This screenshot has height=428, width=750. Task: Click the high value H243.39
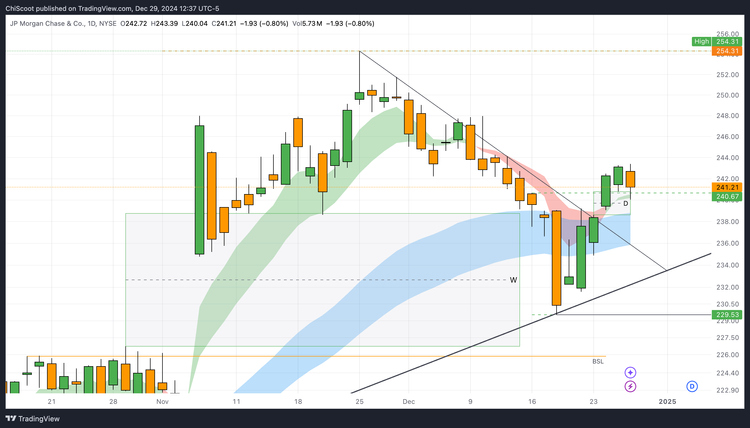[164, 23]
